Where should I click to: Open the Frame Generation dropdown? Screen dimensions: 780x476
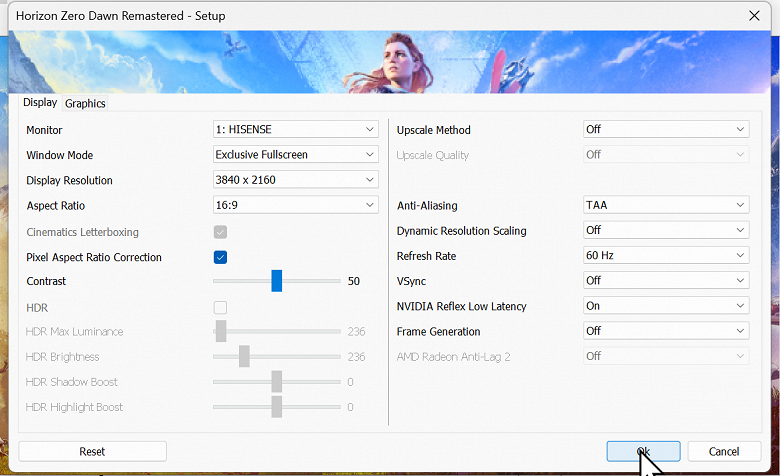[x=665, y=332]
